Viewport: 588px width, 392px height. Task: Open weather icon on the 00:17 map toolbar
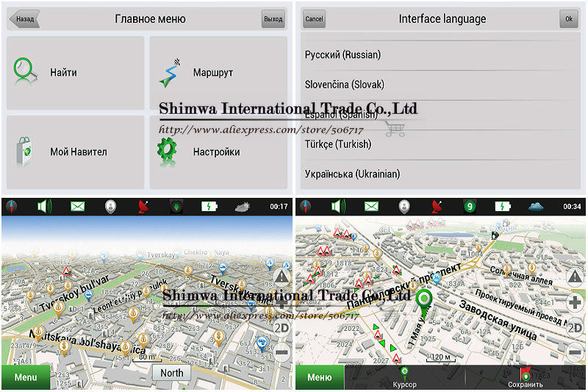243,207
